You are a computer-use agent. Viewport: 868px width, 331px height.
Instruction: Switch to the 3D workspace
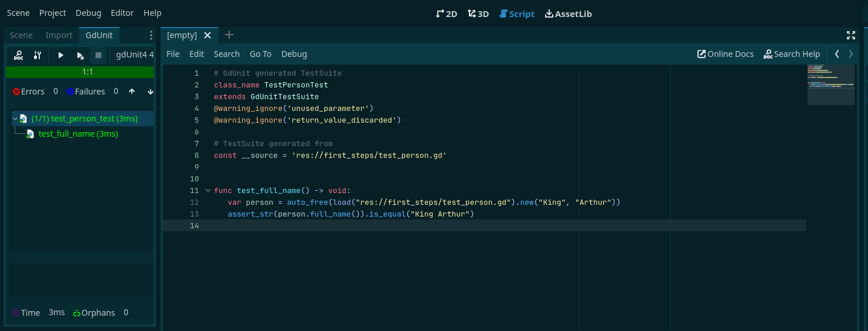click(x=478, y=13)
